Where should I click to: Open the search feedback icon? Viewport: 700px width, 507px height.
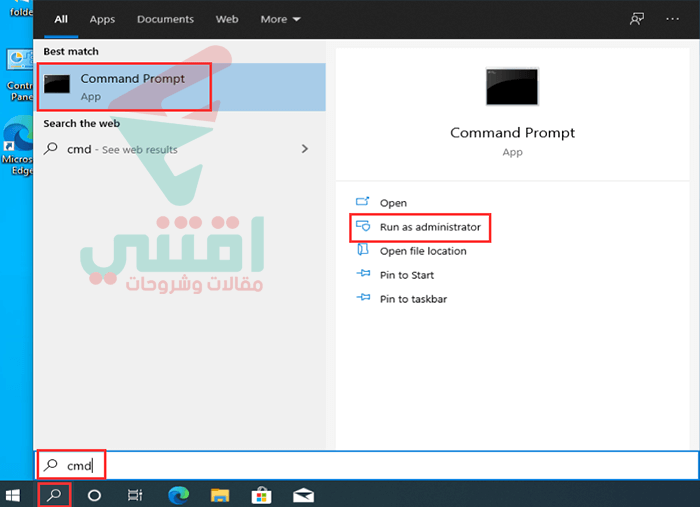[637, 19]
